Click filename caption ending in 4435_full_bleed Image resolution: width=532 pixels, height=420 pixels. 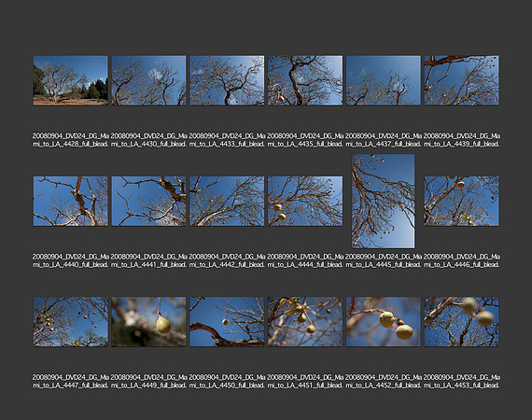(305, 140)
